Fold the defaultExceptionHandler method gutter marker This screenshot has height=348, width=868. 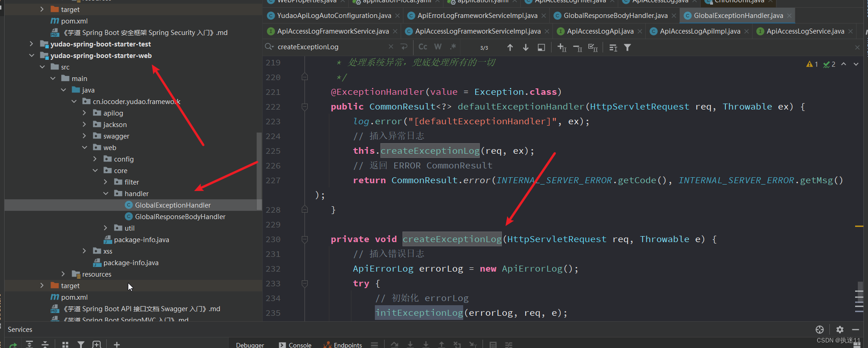point(305,107)
